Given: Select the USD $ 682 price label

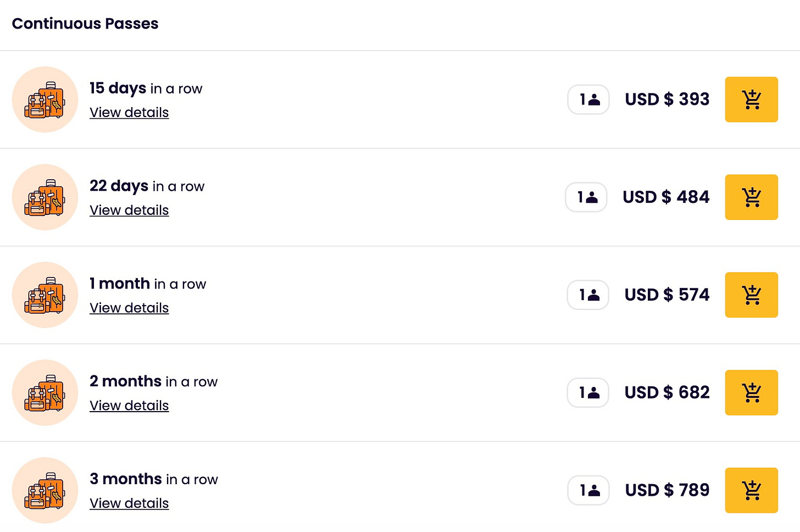Looking at the screenshot, I should tap(667, 392).
